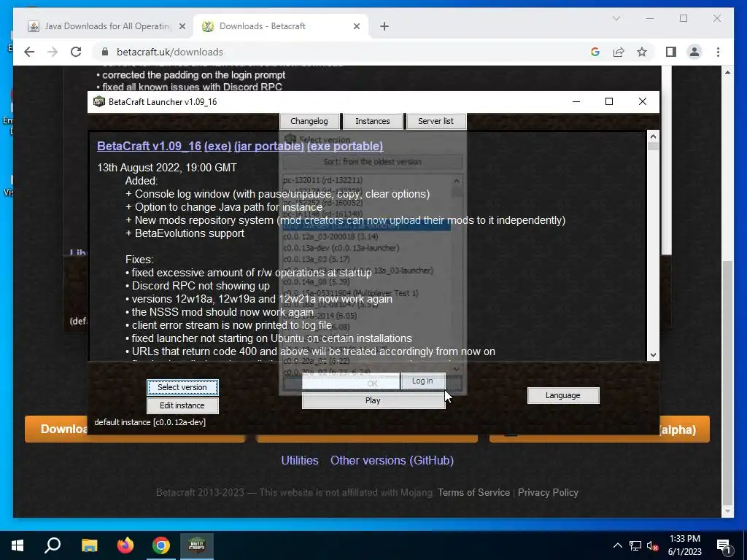This screenshot has height=560, width=747.
Task: Open the (jar portable) link
Action: click(268, 146)
